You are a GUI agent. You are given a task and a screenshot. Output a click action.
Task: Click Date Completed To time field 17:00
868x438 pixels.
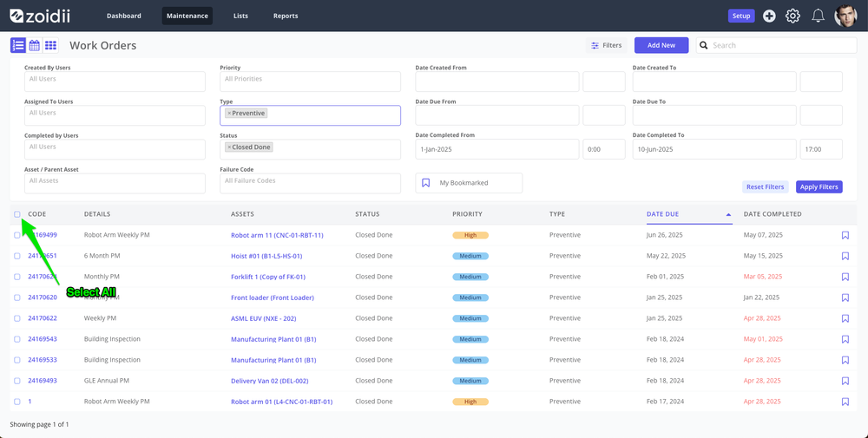[x=821, y=149]
